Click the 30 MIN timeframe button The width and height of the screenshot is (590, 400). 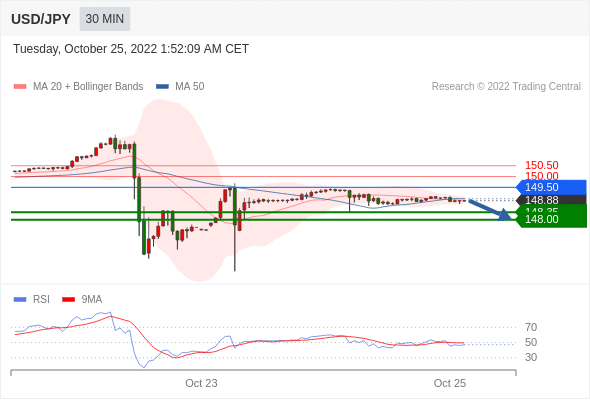[105, 19]
